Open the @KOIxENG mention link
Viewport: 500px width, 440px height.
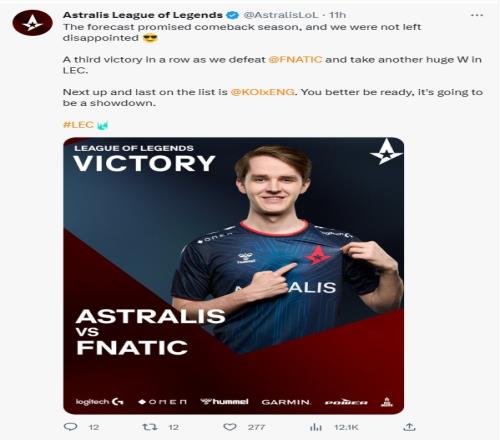pyautogui.click(x=263, y=92)
